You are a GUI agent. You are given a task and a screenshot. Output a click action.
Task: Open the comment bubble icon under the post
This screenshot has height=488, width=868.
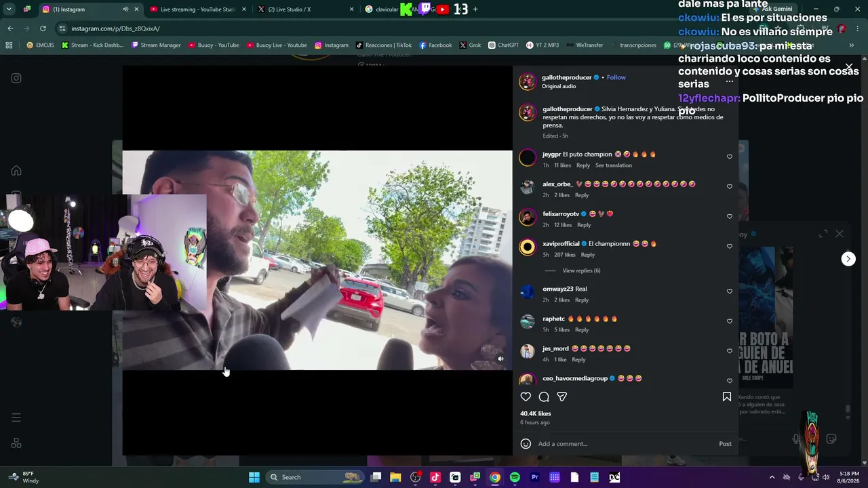tap(544, 397)
